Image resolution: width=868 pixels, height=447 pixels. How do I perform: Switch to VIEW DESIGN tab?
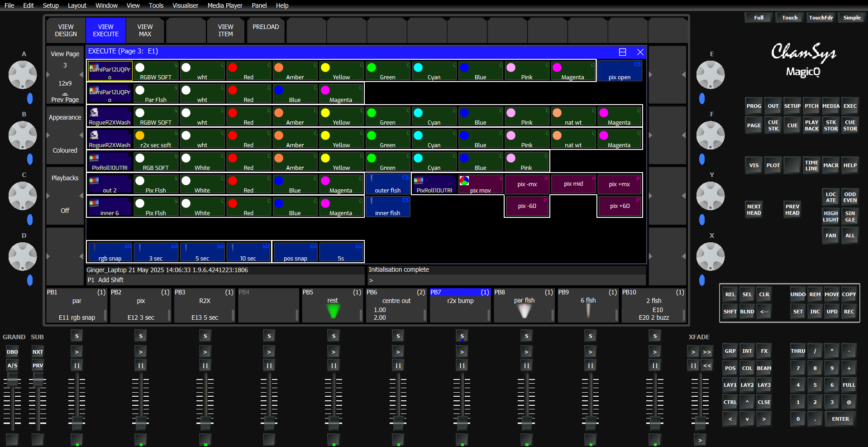click(x=66, y=30)
